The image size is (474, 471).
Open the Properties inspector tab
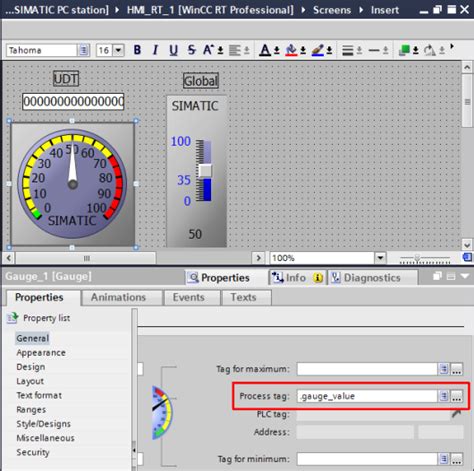click(x=219, y=278)
